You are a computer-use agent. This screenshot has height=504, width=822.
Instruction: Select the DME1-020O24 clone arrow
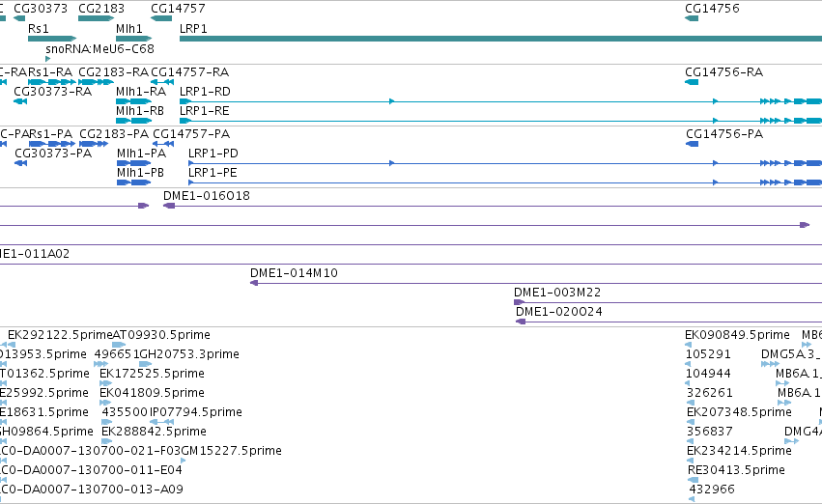tap(521, 322)
